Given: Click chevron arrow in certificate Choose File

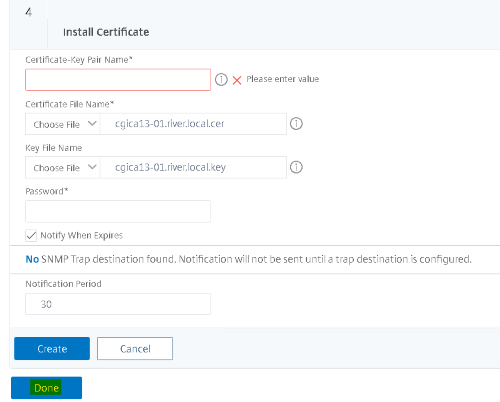Looking at the screenshot, I should (x=92, y=124).
